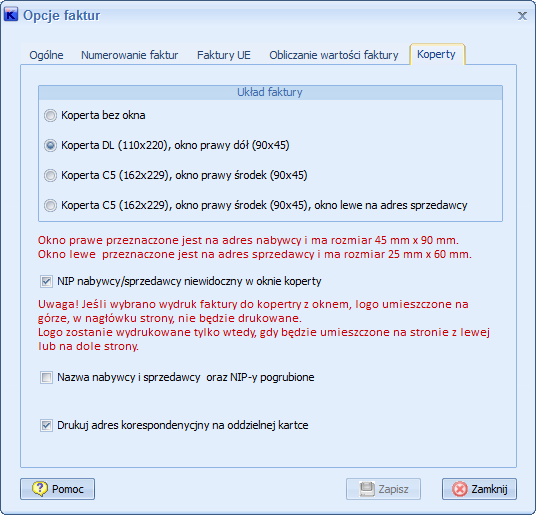Click the Zamknij button

tap(479, 489)
